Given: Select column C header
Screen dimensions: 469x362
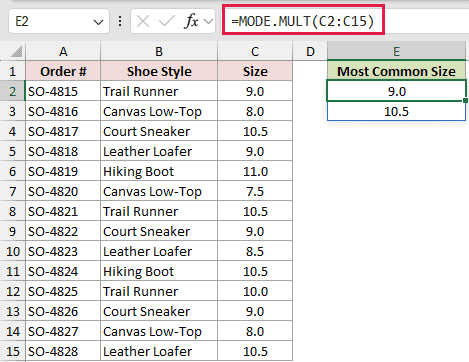Looking at the screenshot, I should tap(255, 51).
